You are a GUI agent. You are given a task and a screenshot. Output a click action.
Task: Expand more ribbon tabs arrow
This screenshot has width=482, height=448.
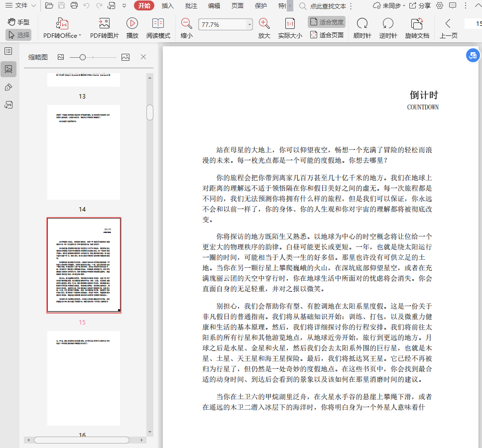[x=290, y=5]
